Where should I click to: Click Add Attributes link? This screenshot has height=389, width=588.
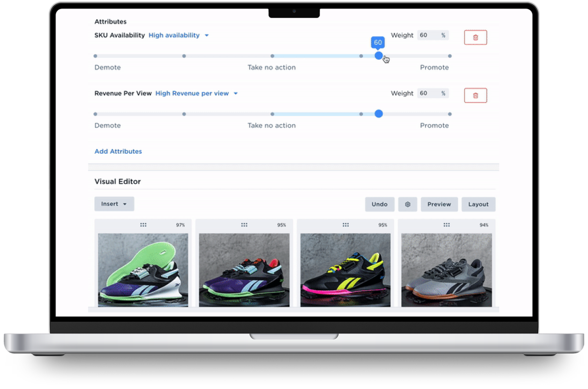point(118,151)
